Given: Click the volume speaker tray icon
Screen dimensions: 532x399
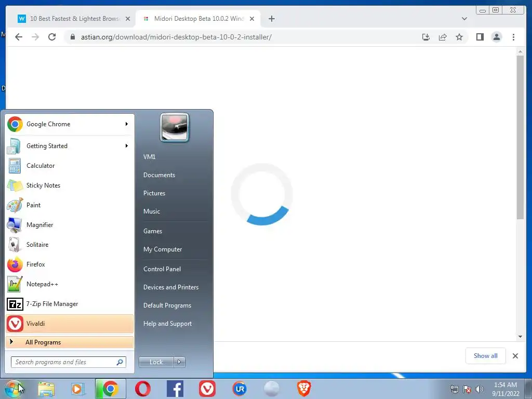Looking at the screenshot, I should 479,389.
